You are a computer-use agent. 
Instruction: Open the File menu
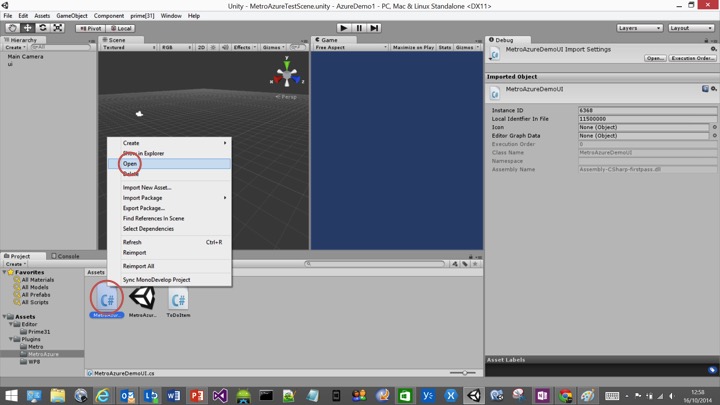(8, 16)
